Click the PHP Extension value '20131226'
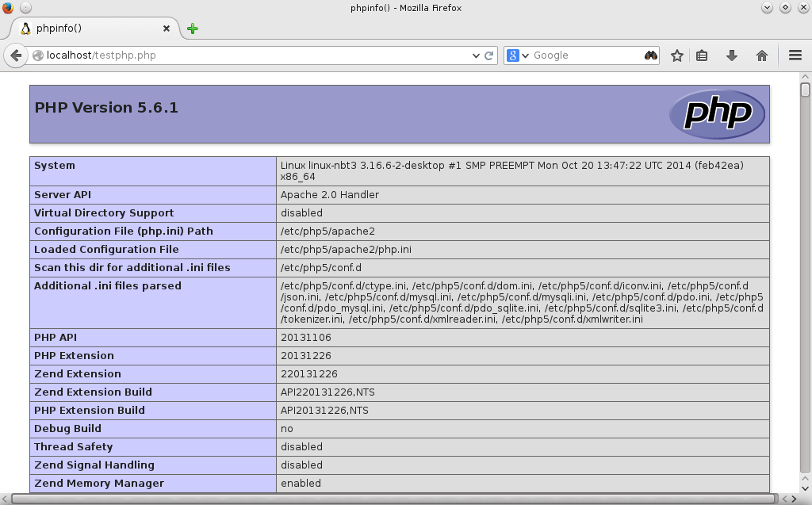812x505 pixels. click(x=305, y=356)
